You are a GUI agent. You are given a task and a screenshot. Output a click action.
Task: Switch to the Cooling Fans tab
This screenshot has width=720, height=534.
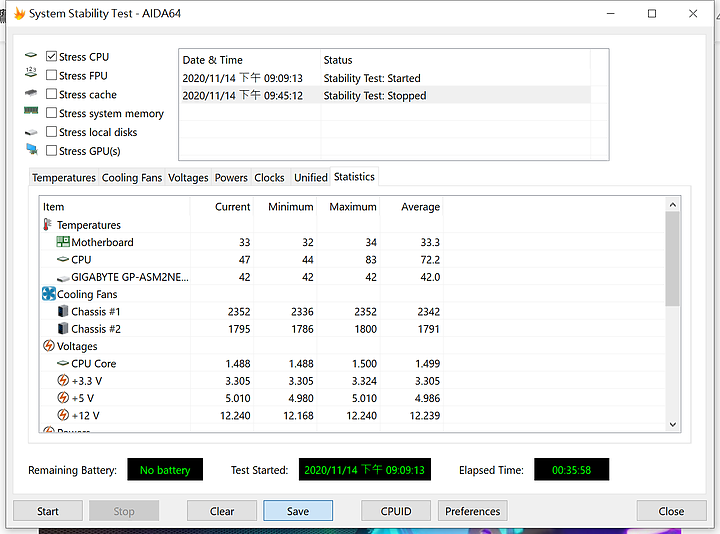pyautogui.click(x=132, y=178)
